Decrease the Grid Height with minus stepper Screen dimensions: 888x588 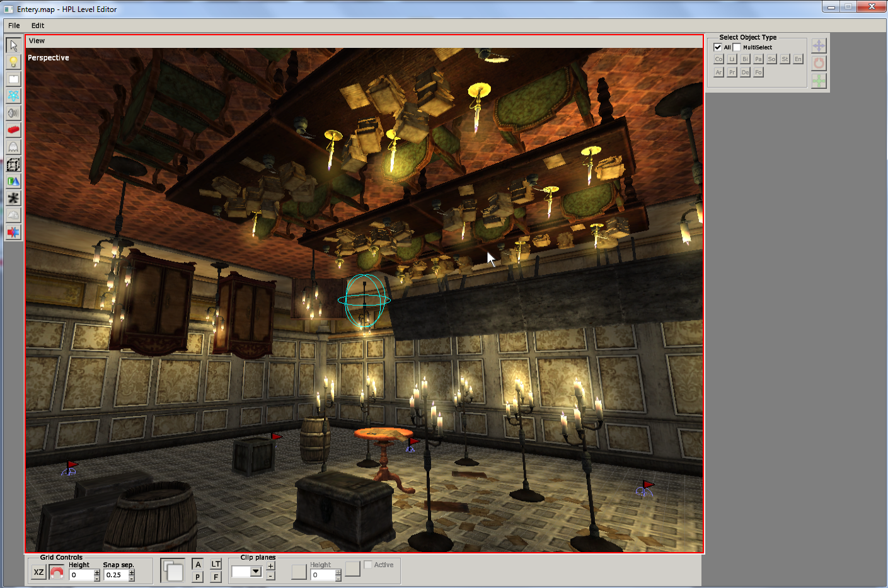click(x=97, y=578)
